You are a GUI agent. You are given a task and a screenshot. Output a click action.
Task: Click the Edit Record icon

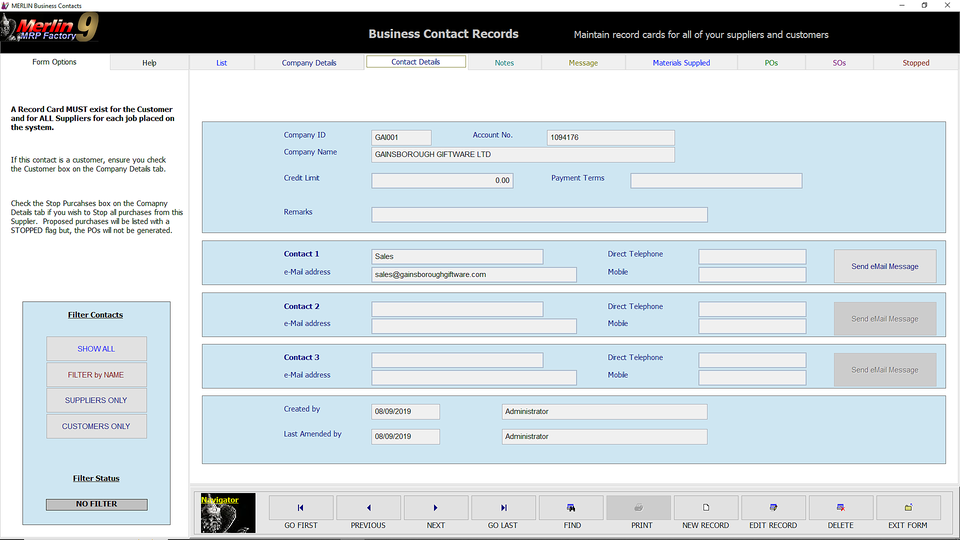pyautogui.click(x=773, y=508)
